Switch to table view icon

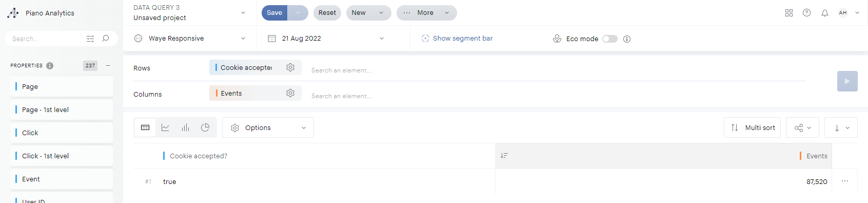145,127
